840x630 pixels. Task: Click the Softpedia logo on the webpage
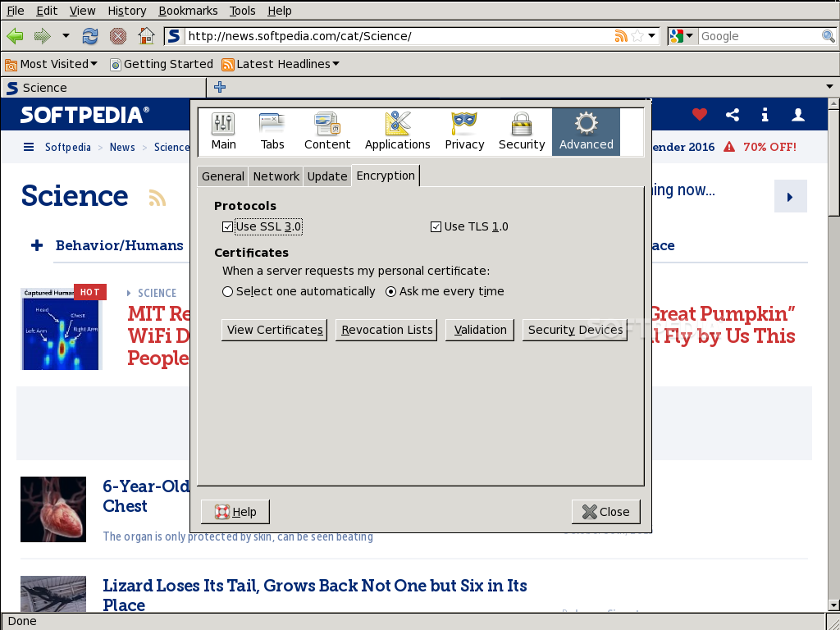[x=84, y=115]
